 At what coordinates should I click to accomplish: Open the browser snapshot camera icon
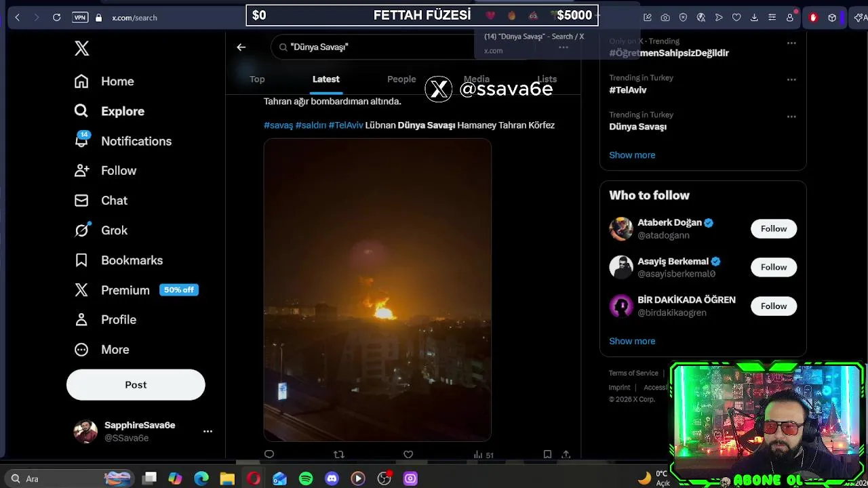tap(665, 18)
